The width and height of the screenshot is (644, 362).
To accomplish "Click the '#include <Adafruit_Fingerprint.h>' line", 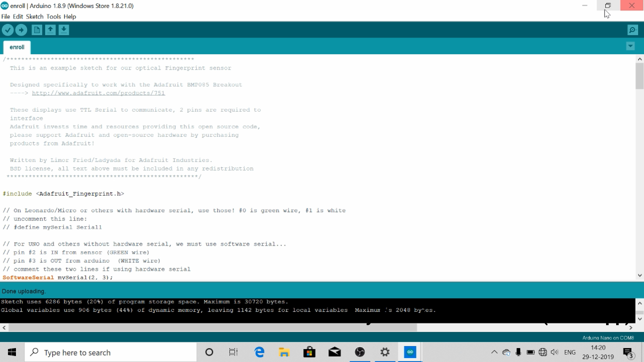I will tap(63, 194).
